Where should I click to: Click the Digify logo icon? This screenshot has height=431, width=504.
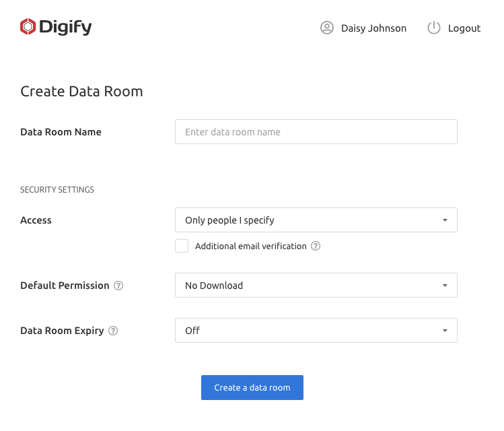pos(28,27)
